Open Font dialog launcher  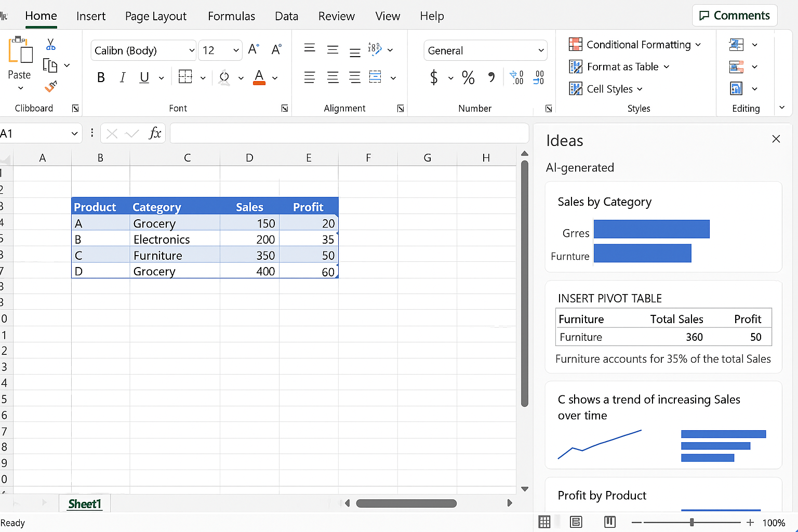click(285, 108)
